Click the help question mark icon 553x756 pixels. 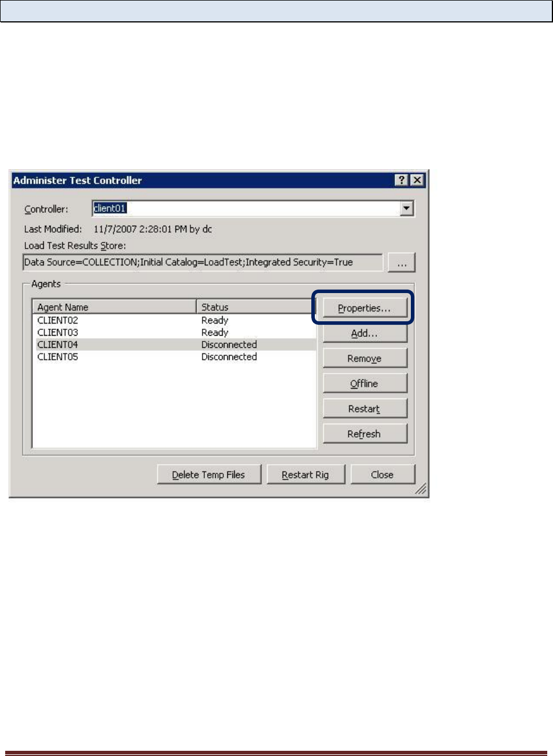coord(402,180)
